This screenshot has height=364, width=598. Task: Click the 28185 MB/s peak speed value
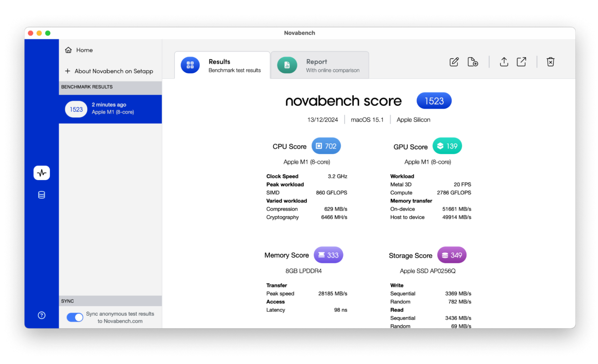click(333, 294)
